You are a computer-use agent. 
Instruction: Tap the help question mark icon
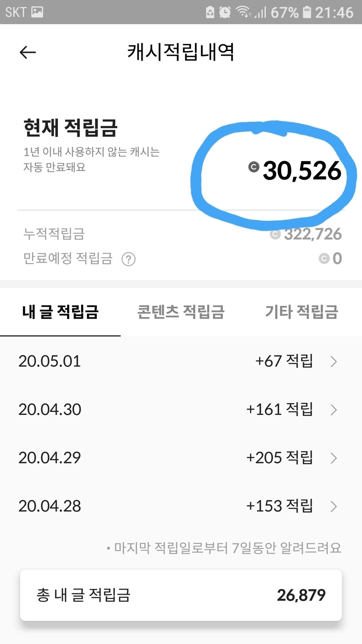click(128, 259)
